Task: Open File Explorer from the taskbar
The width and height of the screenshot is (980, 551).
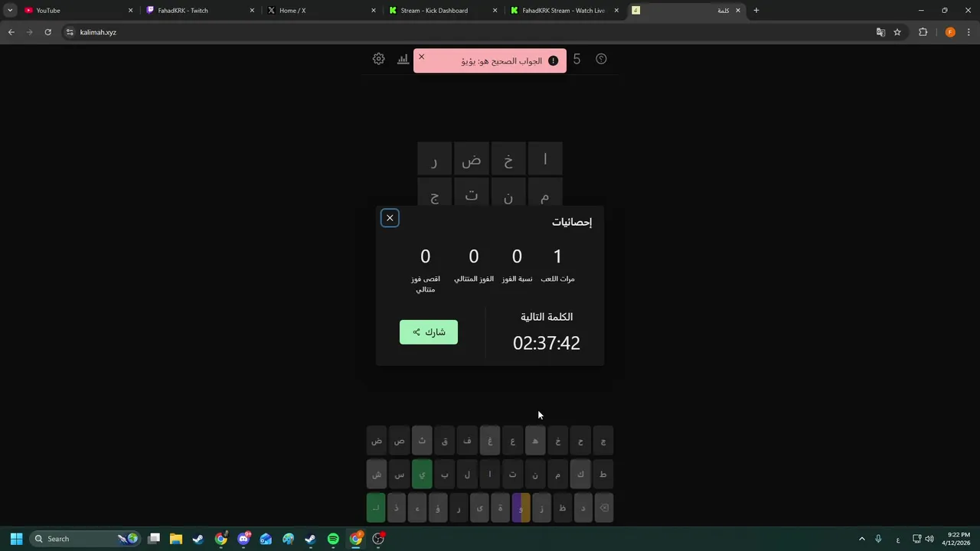Action: pyautogui.click(x=176, y=539)
